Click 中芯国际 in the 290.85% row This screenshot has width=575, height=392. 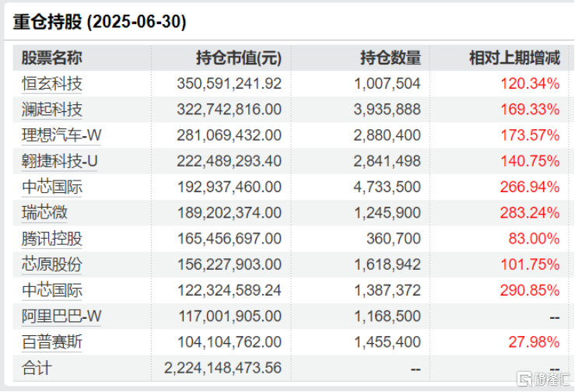pos(52,291)
